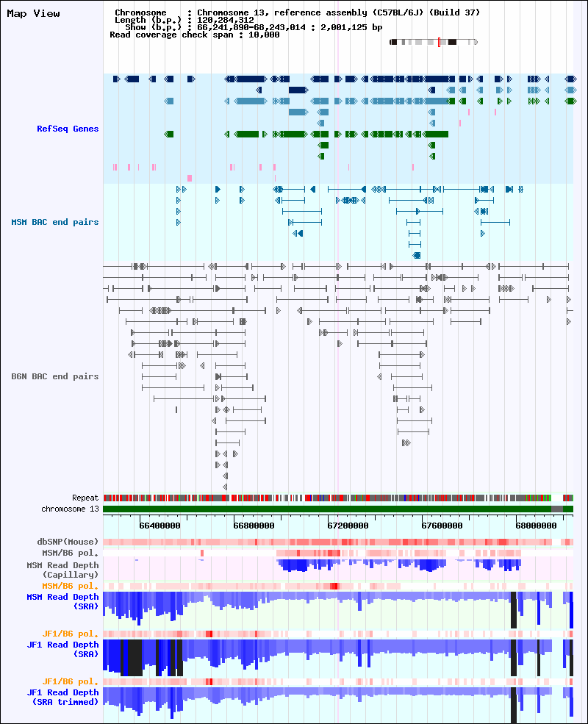Screen dimensions: 588x724
Task: Click the green chromosome 13 bar
Action: (x=338, y=509)
